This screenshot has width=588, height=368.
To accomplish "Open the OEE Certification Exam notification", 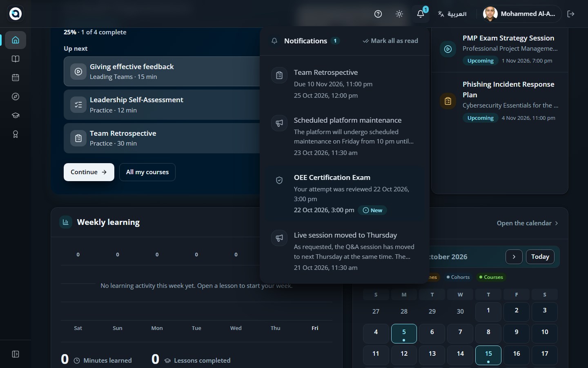I will pos(345,194).
